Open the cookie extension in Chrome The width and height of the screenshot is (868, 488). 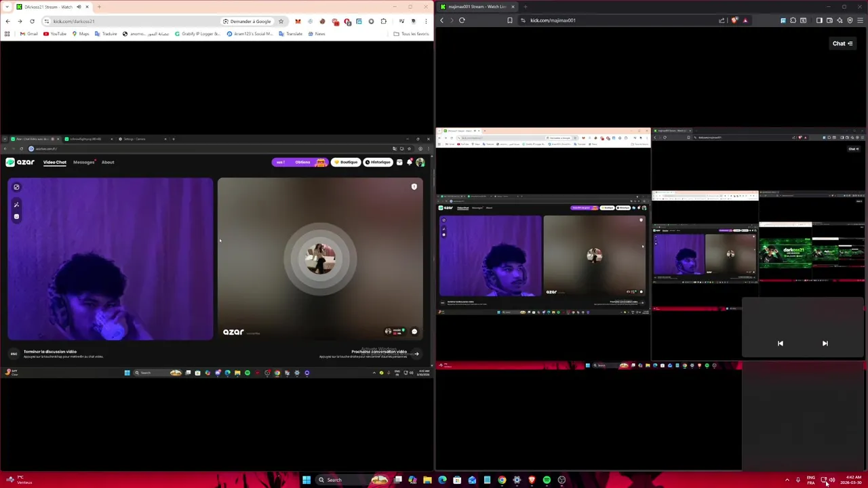tap(322, 21)
